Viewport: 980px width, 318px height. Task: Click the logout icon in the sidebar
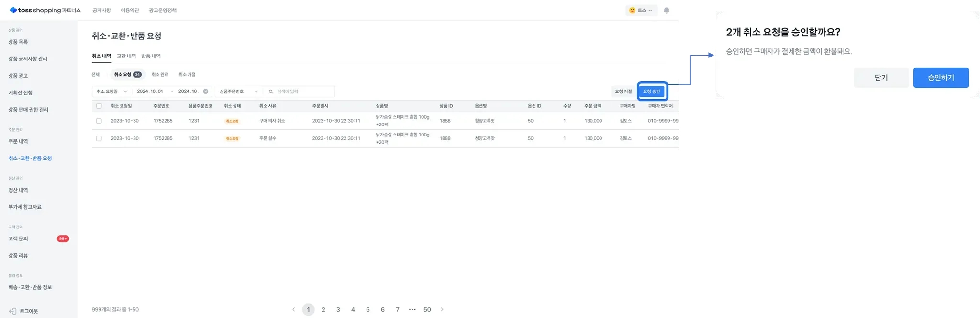13,311
